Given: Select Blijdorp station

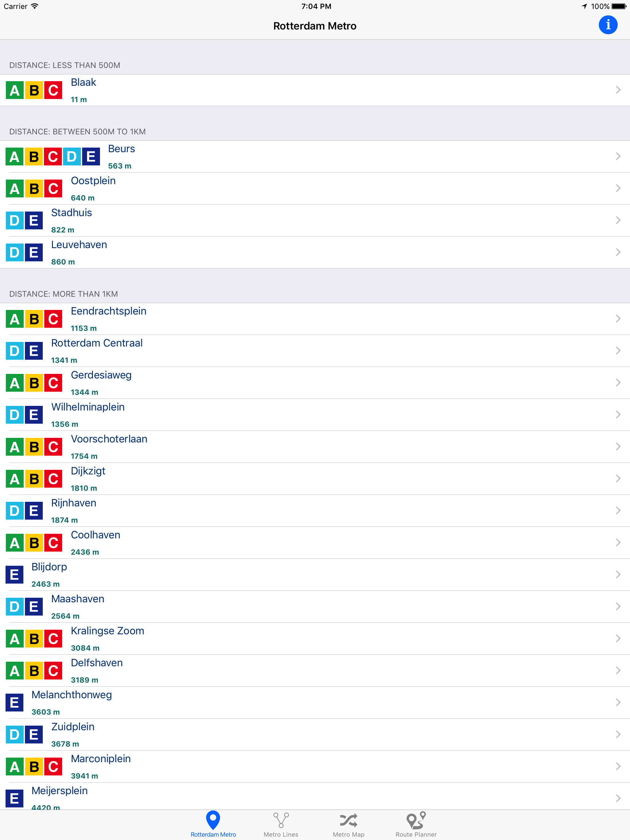Looking at the screenshot, I should [x=315, y=574].
